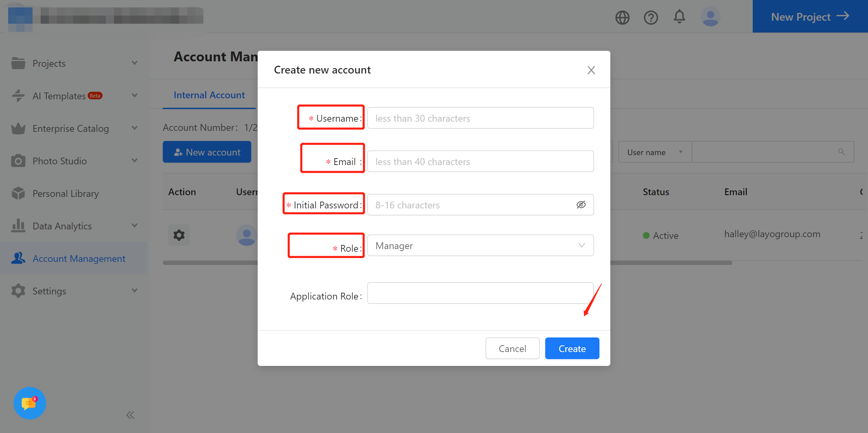Switch to Internal Account tab

click(x=209, y=95)
